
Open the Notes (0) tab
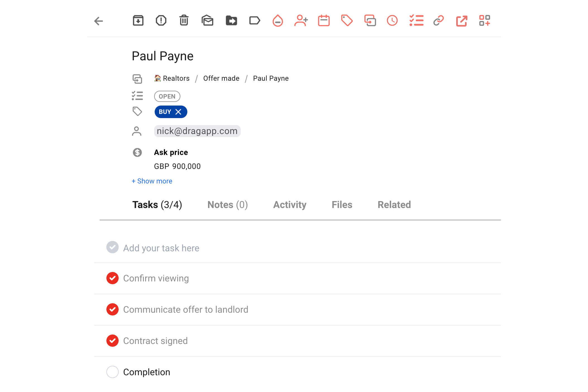tap(228, 205)
